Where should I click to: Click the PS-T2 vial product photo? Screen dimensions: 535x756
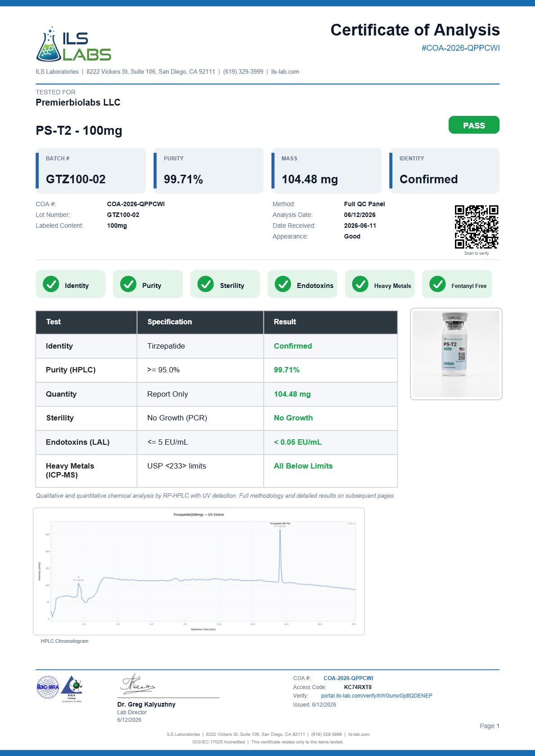pos(456,354)
